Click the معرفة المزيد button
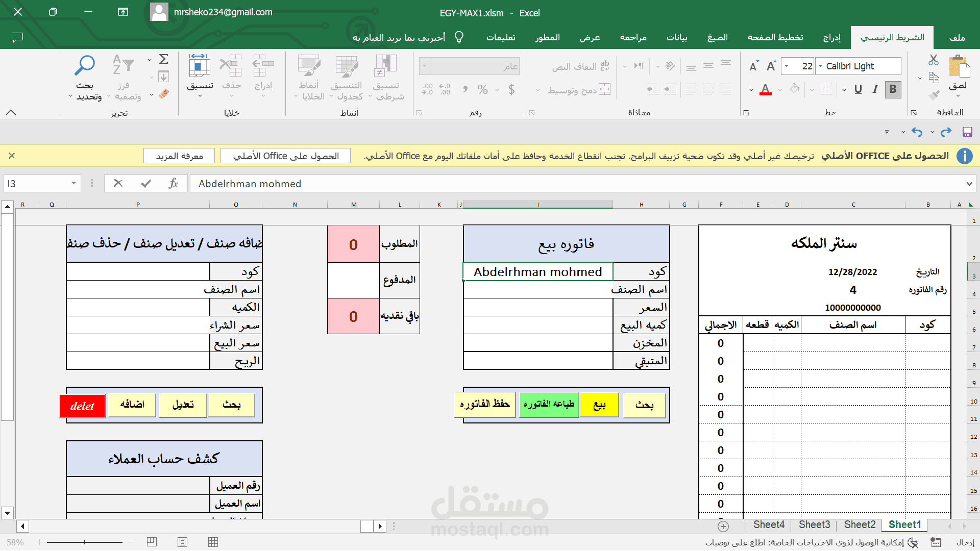Viewport: 980px width, 551px height. pos(179,156)
